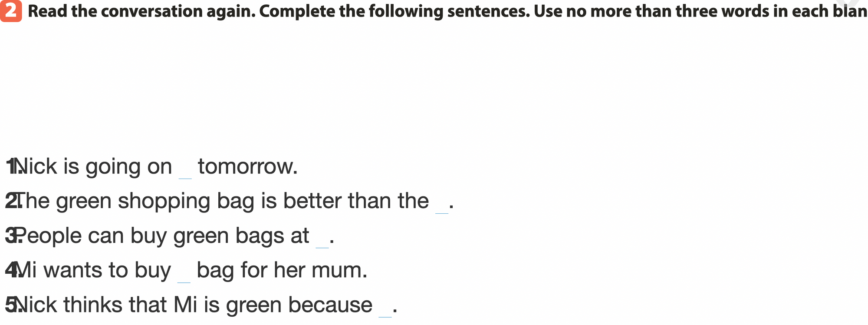Click the number 4 sentence marker
The height and width of the screenshot is (325, 868).
coord(10,270)
